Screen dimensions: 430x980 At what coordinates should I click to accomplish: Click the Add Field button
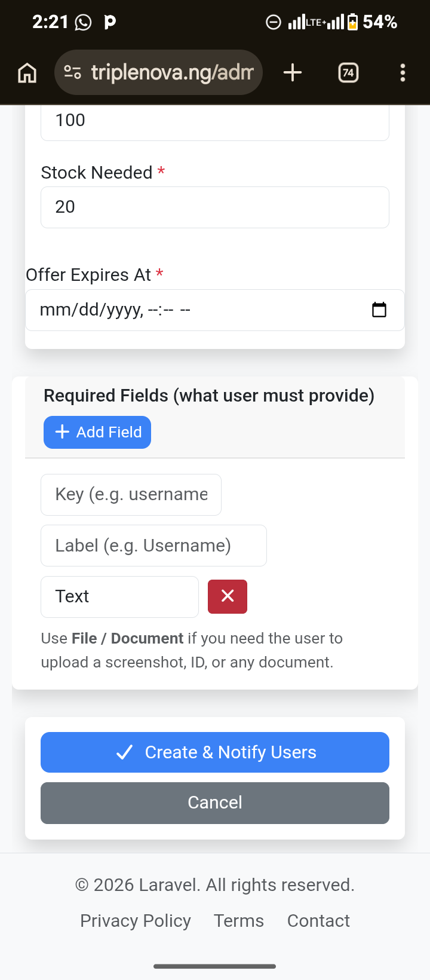coord(97,432)
